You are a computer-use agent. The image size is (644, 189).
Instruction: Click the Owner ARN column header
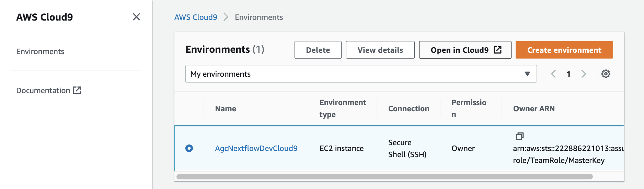(534, 109)
